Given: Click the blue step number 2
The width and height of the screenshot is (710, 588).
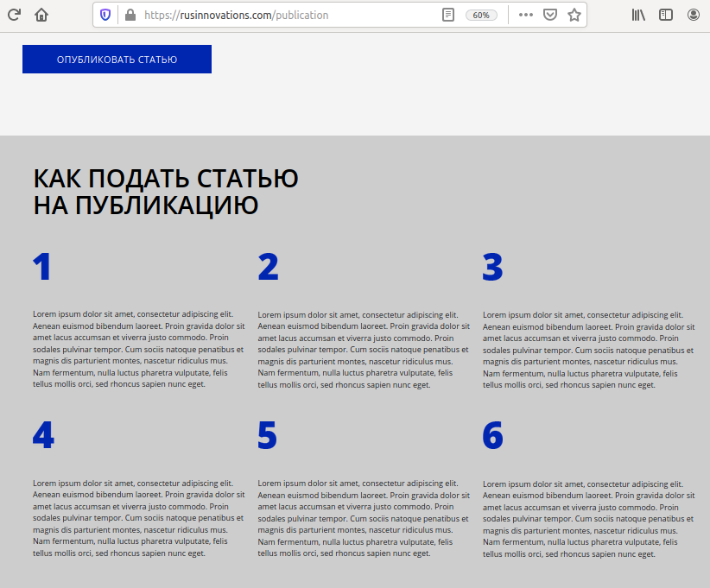Looking at the screenshot, I should (x=268, y=267).
